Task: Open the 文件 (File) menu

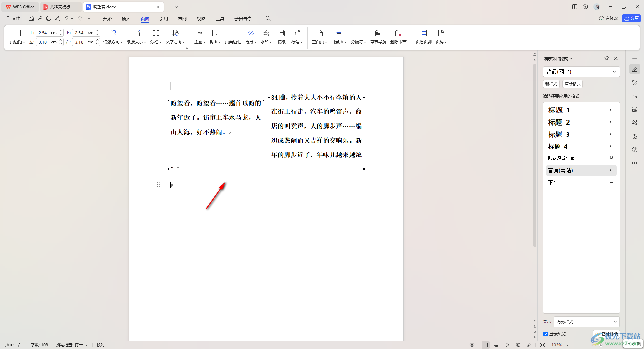Action: pyautogui.click(x=13, y=18)
